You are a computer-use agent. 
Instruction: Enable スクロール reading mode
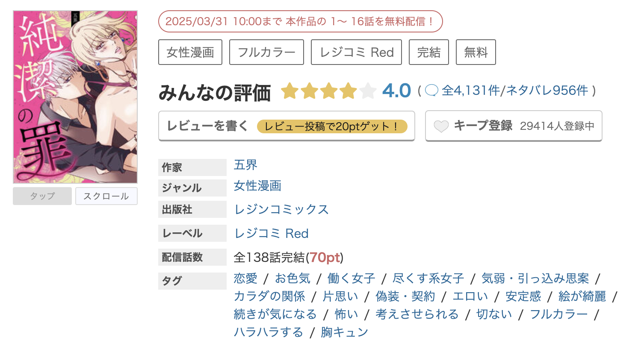coord(106,196)
